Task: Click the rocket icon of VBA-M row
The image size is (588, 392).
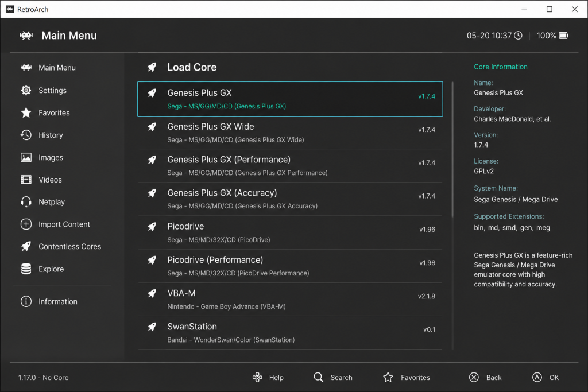Action: (x=152, y=293)
